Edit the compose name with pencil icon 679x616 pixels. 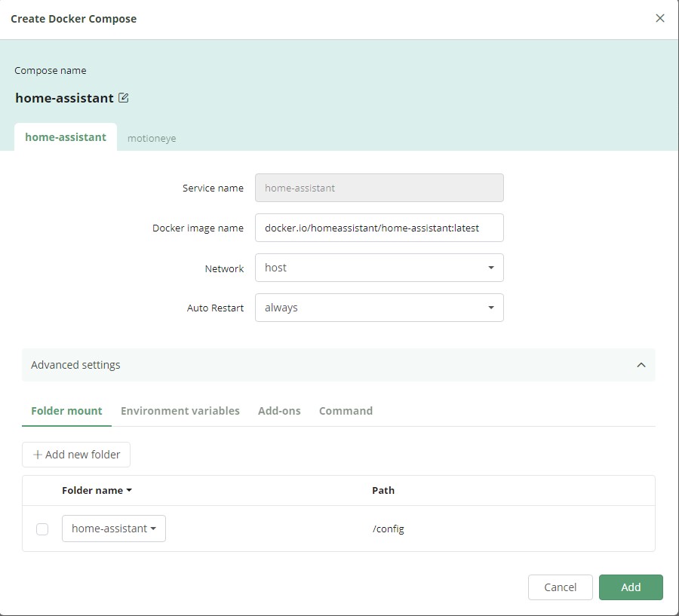pos(124,98)
